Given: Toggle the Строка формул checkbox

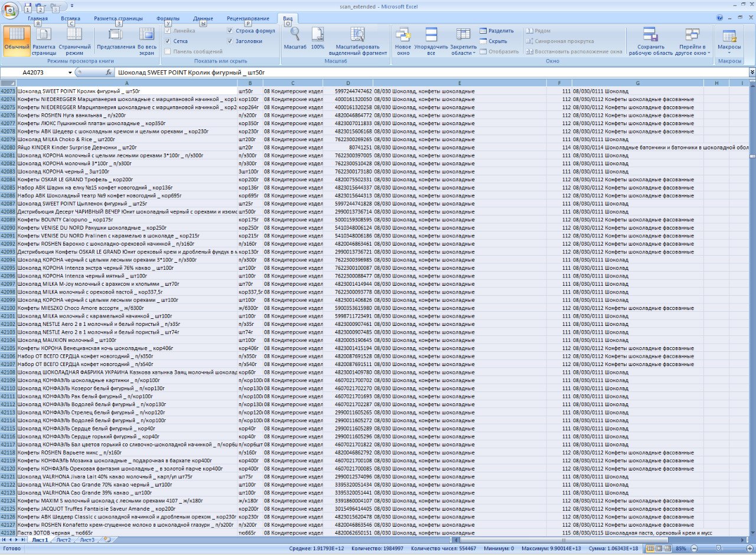Looking at the screenshot, I should pos(230,31).
